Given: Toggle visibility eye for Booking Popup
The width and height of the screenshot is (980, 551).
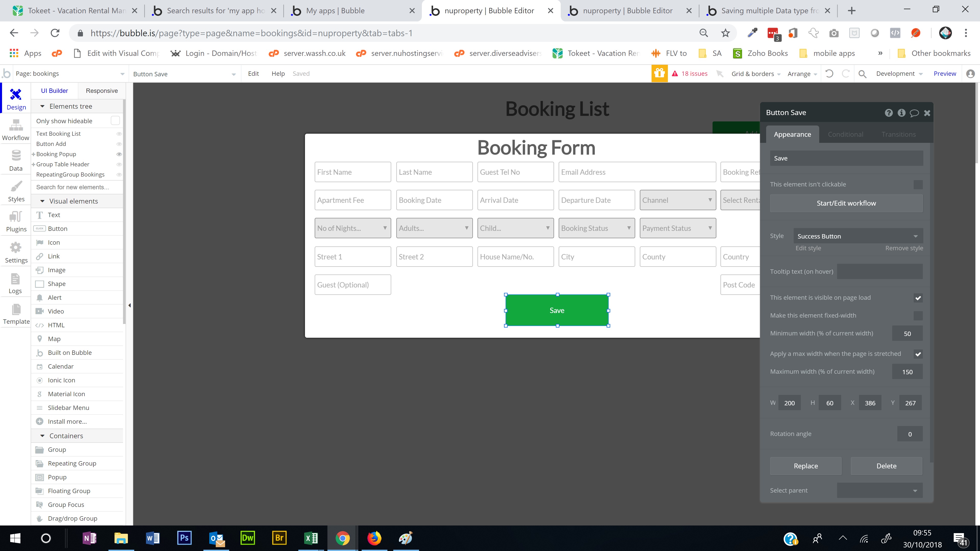Looking at the screenshot, I should pos(119,154).
